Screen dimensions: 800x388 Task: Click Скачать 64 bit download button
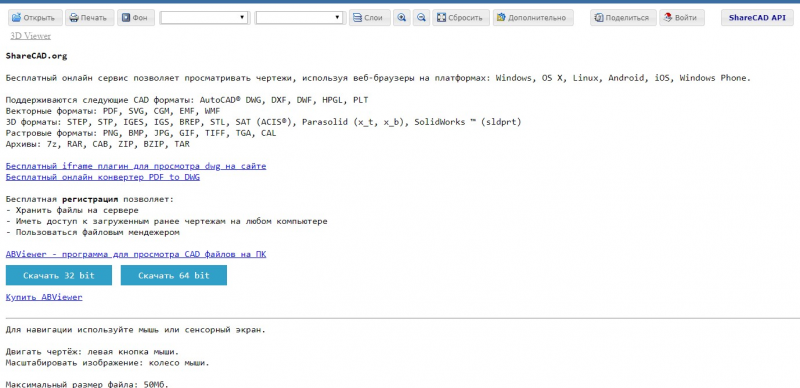click(x=173, y=275)
